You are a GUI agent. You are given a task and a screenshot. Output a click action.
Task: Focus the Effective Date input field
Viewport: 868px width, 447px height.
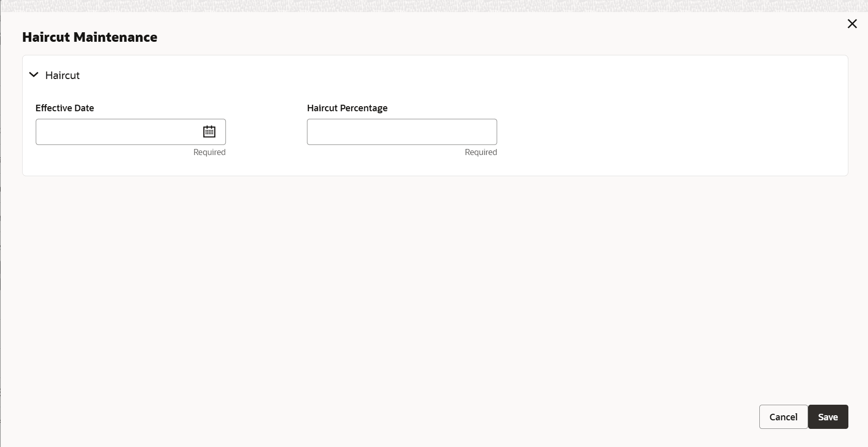(130, 132)
